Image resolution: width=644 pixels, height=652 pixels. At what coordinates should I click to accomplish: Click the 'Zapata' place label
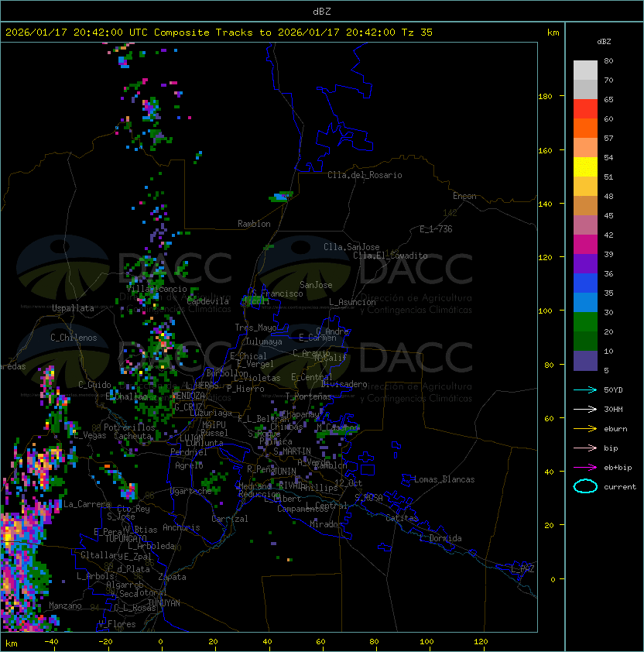[x=172, y=577]
